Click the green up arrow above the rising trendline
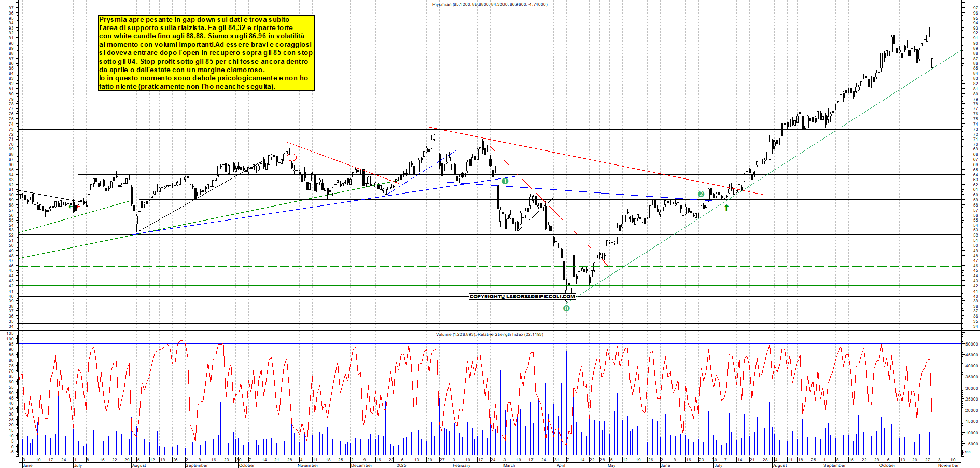The width and height of the screenshot is (980, 468). click(726, 208)
